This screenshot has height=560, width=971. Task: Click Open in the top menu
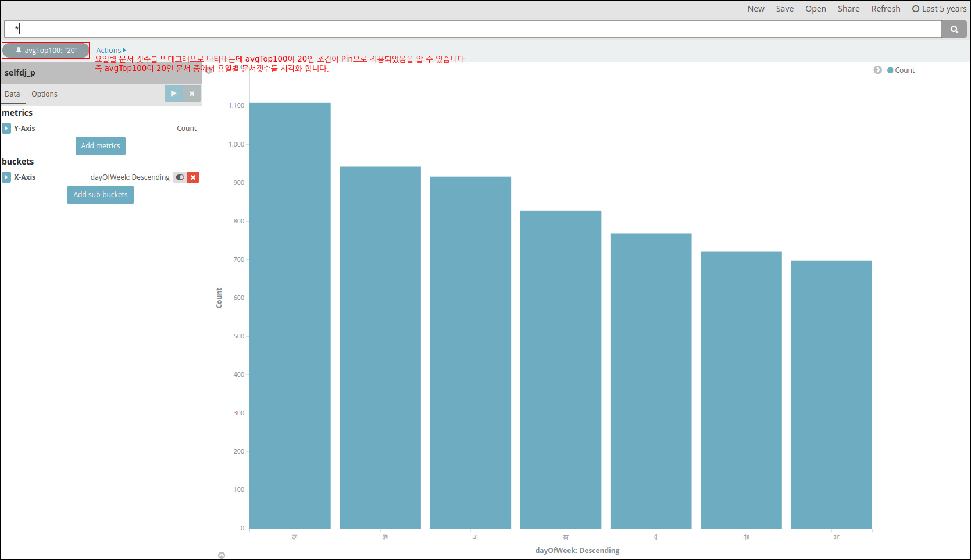816,9
